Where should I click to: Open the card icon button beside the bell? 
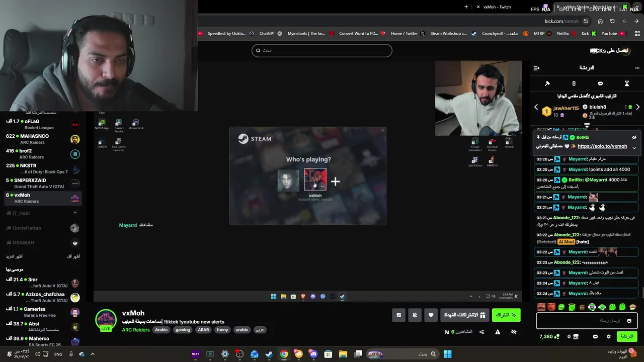398,315
